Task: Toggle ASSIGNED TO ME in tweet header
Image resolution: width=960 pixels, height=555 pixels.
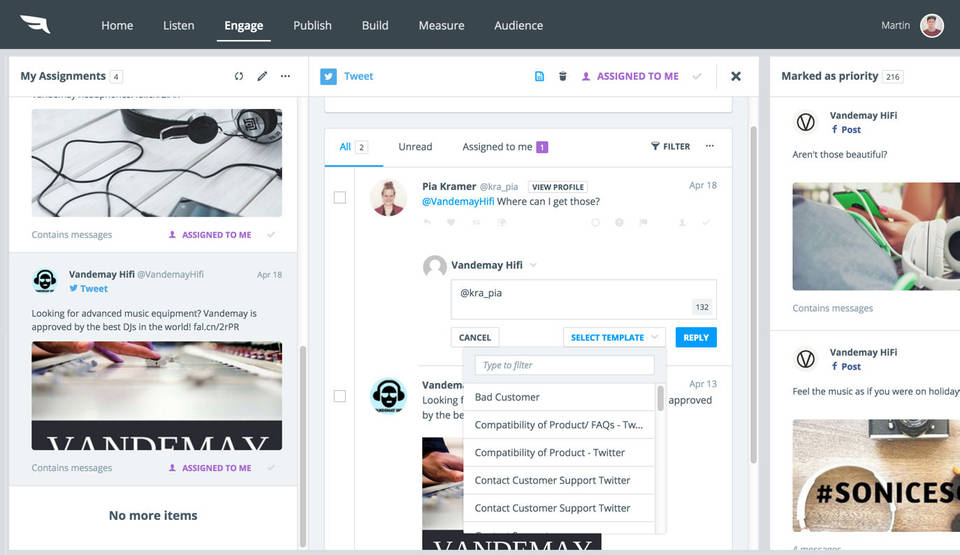Action: [630, 76]
